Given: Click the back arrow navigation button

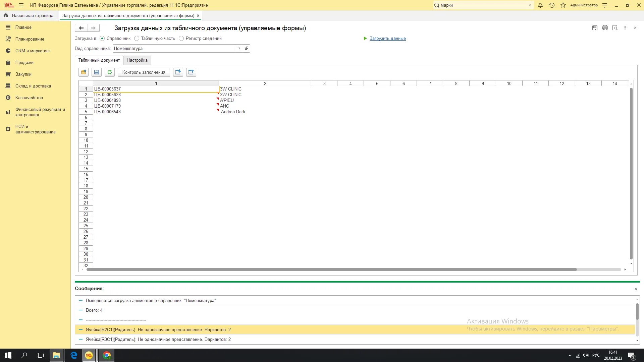Looking at the screenshot, I should pyautogui.click(x=81, y=28).
